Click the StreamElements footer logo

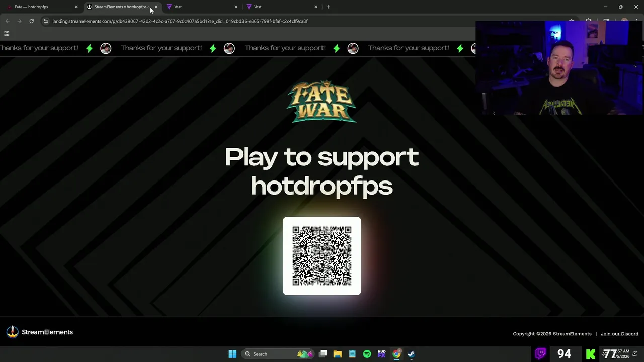coord(40,332)
